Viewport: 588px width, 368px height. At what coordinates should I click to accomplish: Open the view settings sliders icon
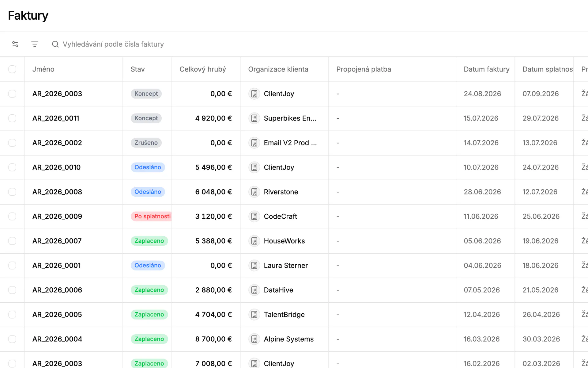(15, 44)
